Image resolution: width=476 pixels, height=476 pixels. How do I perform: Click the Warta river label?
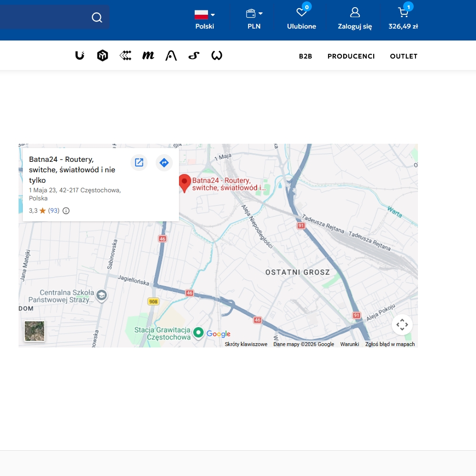click(395, 212)
